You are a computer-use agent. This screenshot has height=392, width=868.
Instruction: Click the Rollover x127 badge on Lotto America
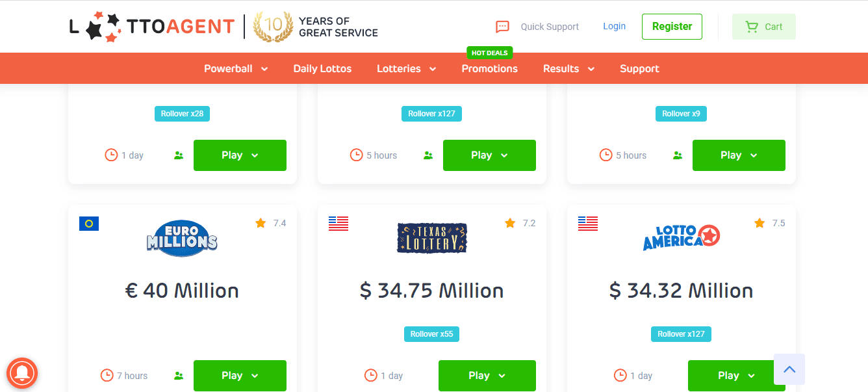tap(681, 334)
